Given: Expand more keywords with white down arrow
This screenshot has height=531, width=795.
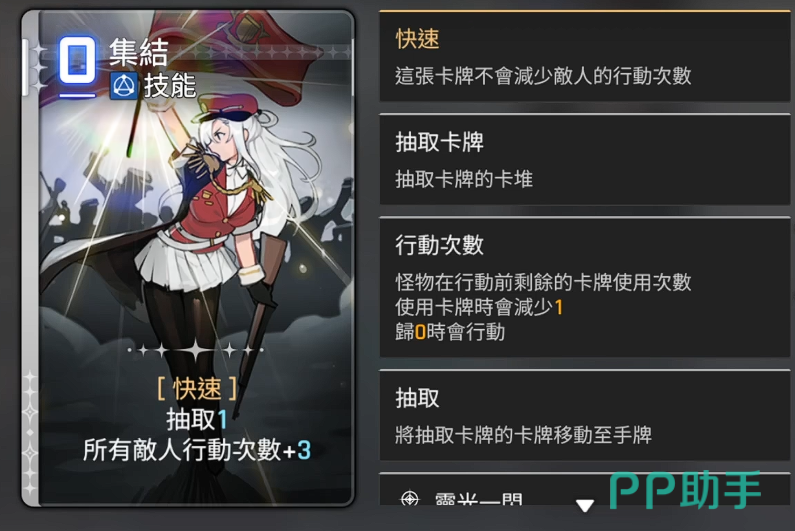Looking at the screenshot, I should tap(585, 505).
